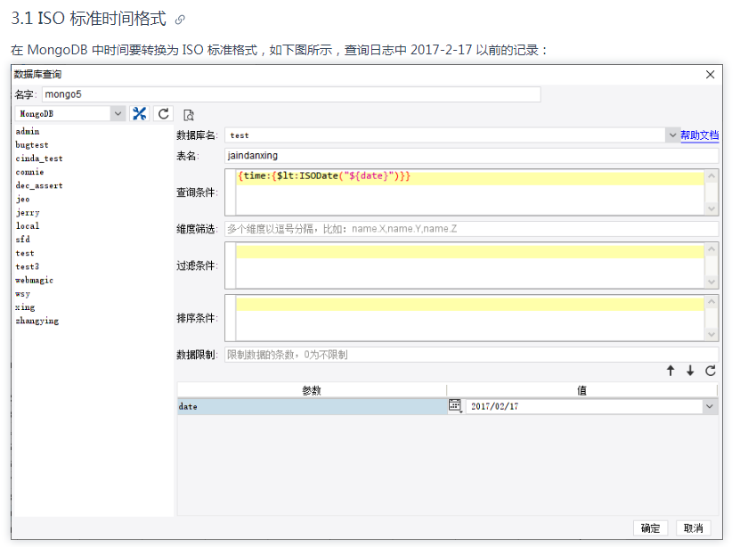The width and height of the screenshot is (756, 547).
Task: Close the database query dialog
Action: (711, 74)
